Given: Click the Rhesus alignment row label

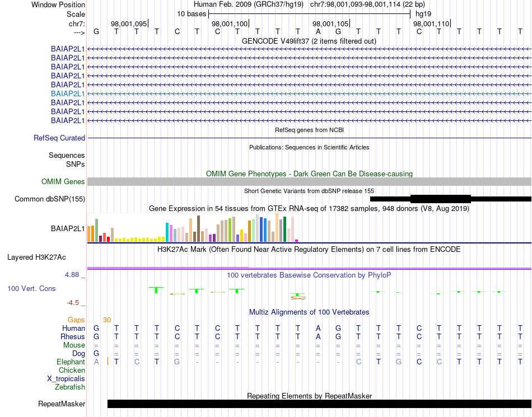Looking at the screenshot, I should click(x=73, y=336).
